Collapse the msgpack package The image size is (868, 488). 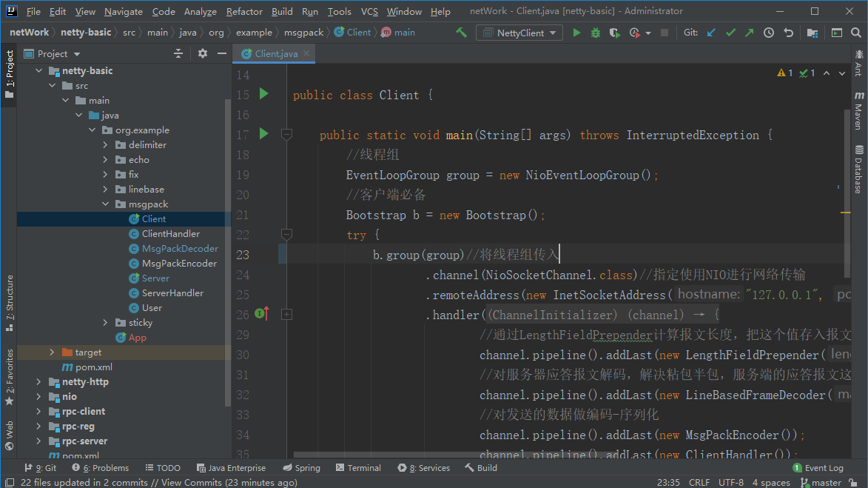(105, 204)
